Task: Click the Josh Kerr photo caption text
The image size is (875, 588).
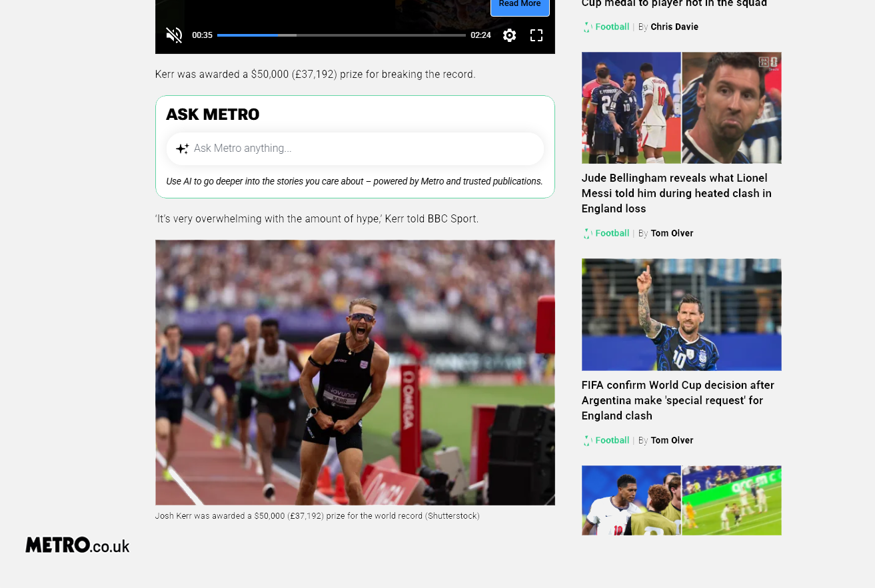Action: (x=317, y=516)
